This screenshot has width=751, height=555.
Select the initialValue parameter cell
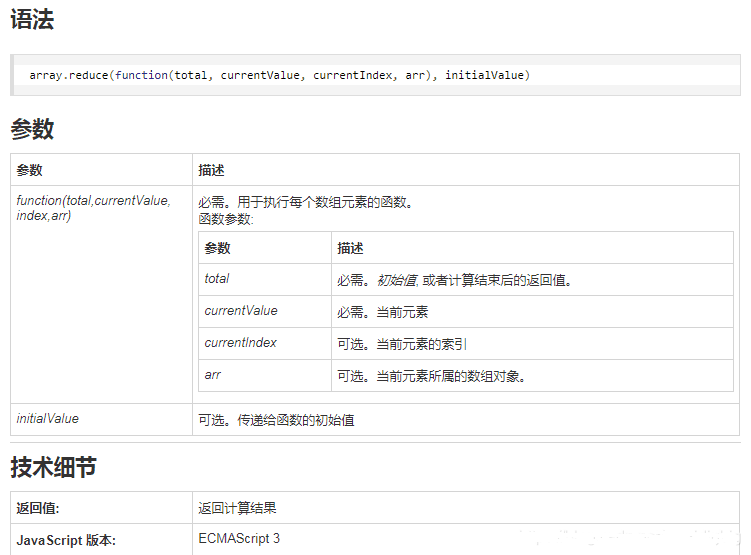(102, 419)
